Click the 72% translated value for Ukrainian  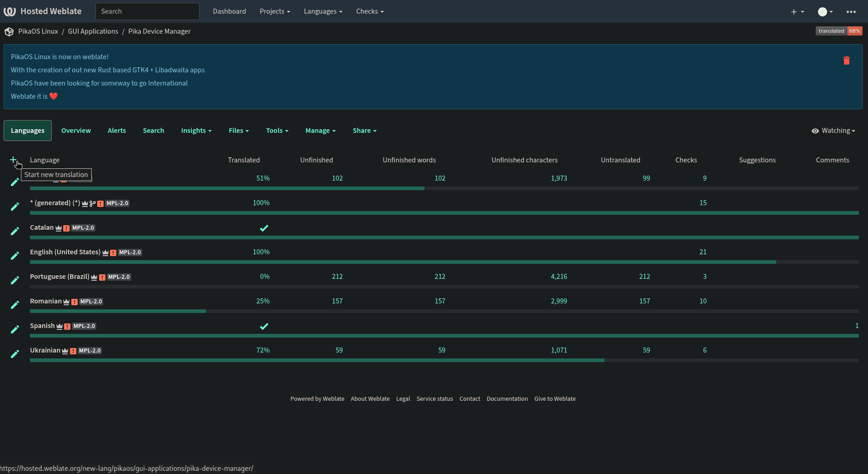pyautogui.click(x=263, y=350)
